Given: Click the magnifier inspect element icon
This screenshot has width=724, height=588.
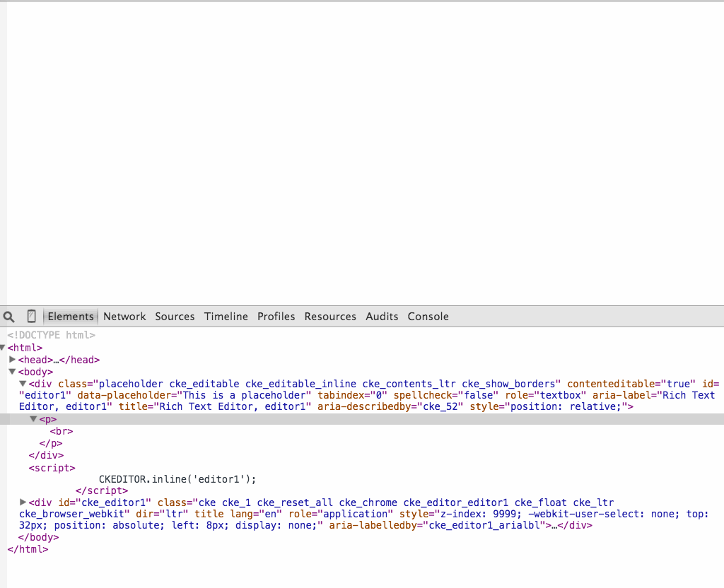Looking at the screenshot, I should coord(8,317).
